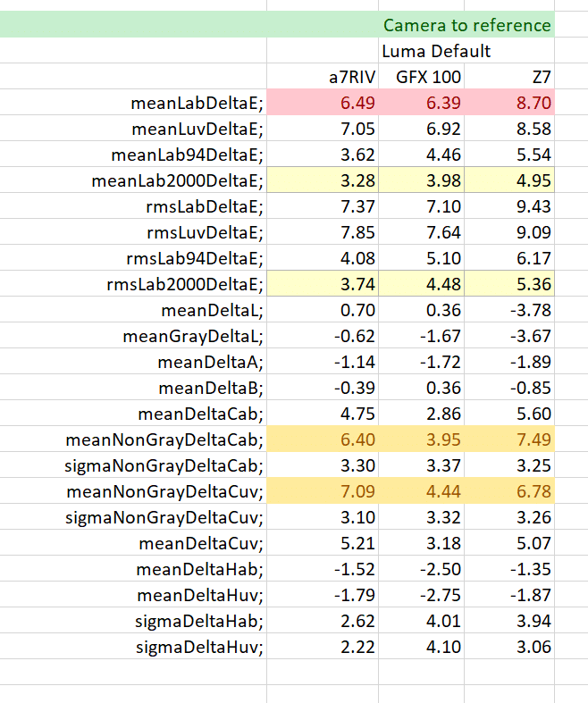Click the meanDeltaCab; row label
Viewport: 588px width, 703px height.
[x=201, y=414]
